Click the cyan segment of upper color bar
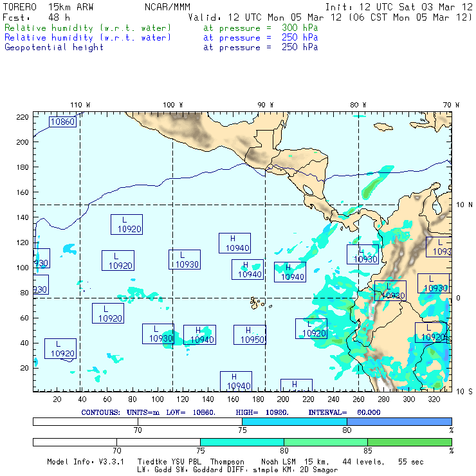The image size is (476, 476). (295, 421)
